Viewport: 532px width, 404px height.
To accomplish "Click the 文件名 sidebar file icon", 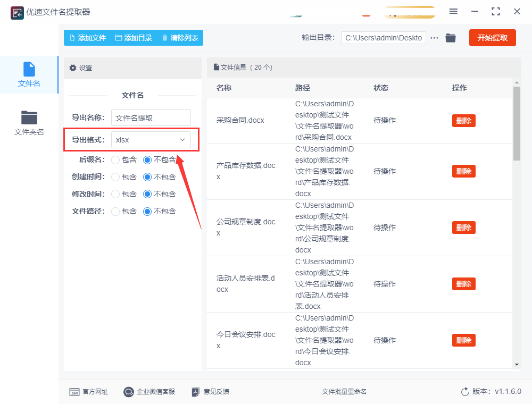I will point(29,69).
